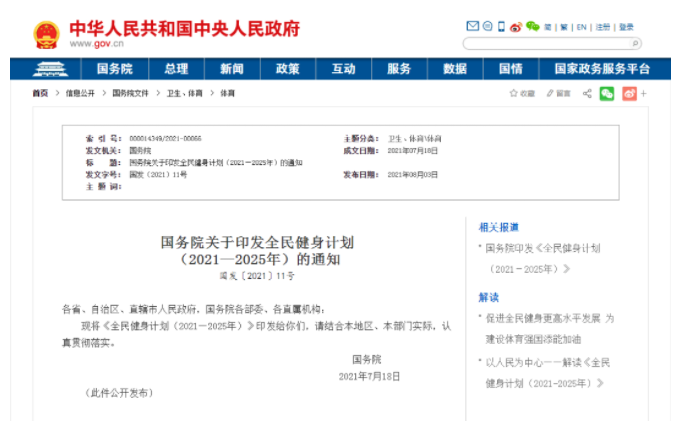Open the 政策 navigation tab
680x427 pixels.
287,69
